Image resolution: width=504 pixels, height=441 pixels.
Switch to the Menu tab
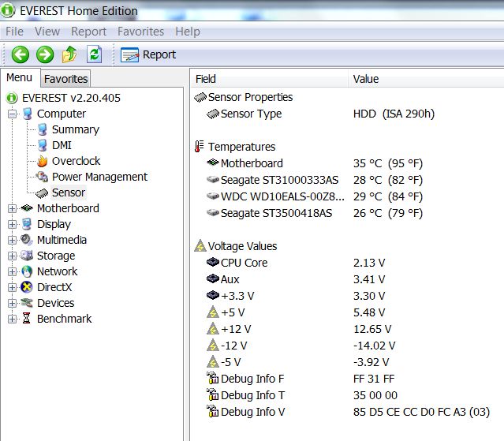coord(19,77)
